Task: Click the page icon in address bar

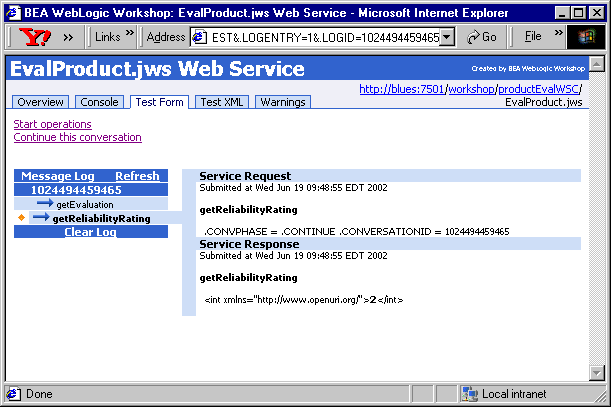Action: point(200,37)
